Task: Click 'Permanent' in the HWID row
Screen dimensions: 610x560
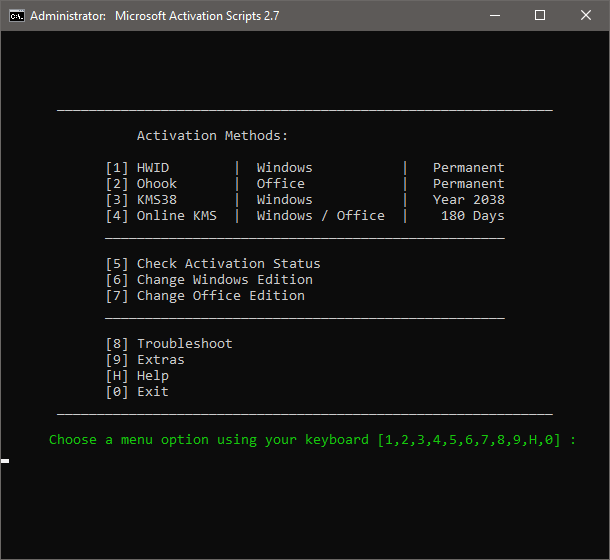Action: click(469, 168)
